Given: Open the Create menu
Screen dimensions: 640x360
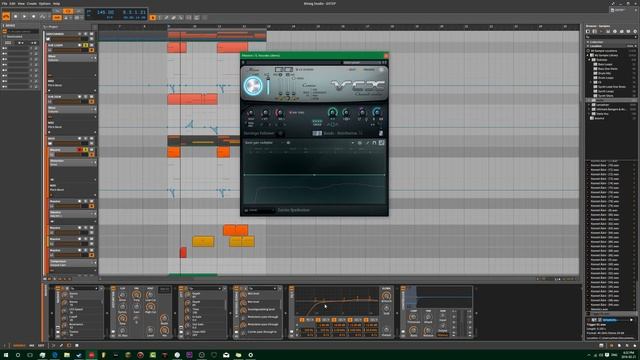Looking at the screenshot, I should (32, 4).
